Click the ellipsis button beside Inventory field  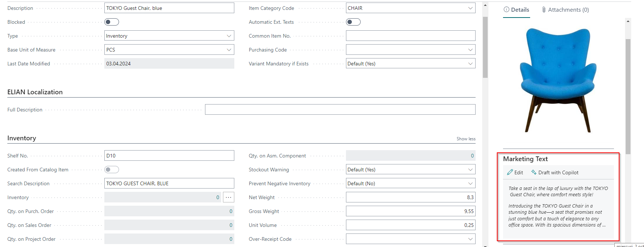(x=228, y=197)
